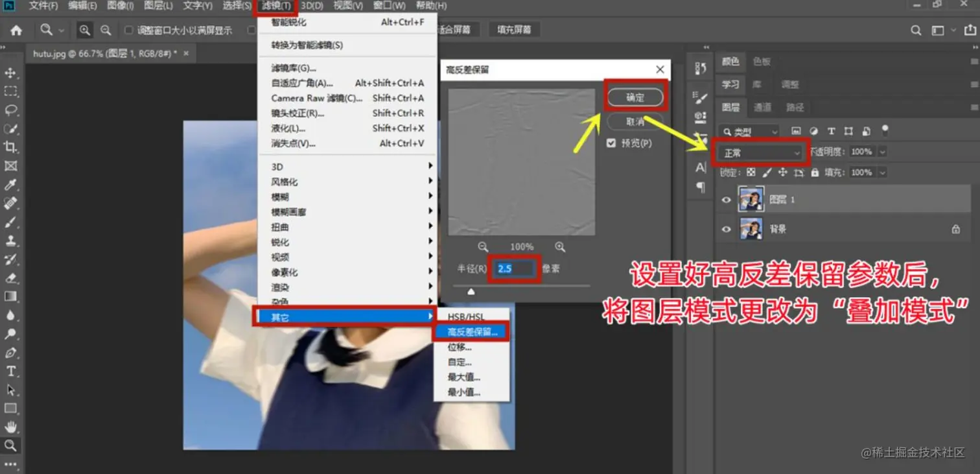
Task: Click the search icon at top right
Action: [916, 30]
